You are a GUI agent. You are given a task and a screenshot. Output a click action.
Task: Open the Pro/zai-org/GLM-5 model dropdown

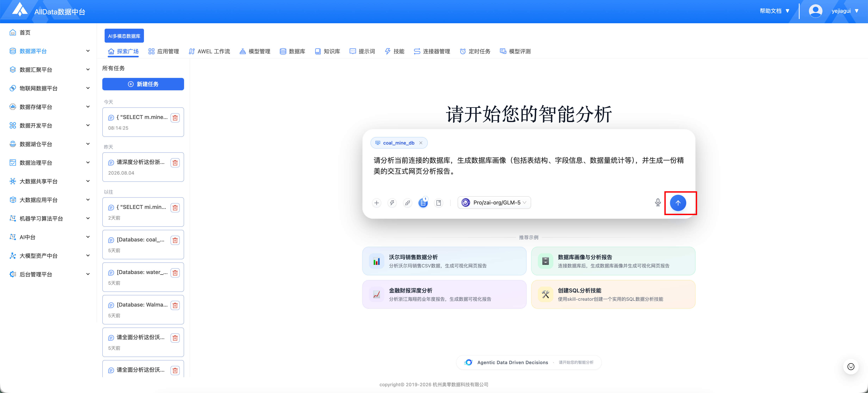coord(494,203)
